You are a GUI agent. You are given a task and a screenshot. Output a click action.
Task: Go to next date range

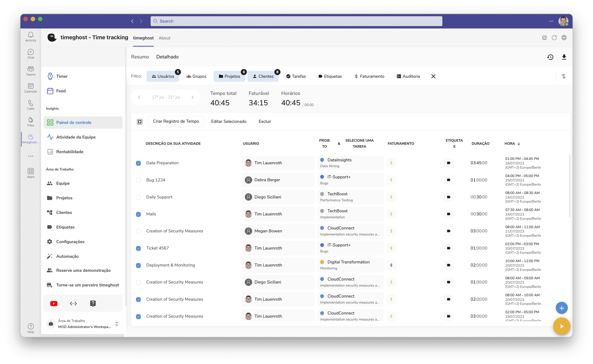pyautogui.click(x=193, y=97)
